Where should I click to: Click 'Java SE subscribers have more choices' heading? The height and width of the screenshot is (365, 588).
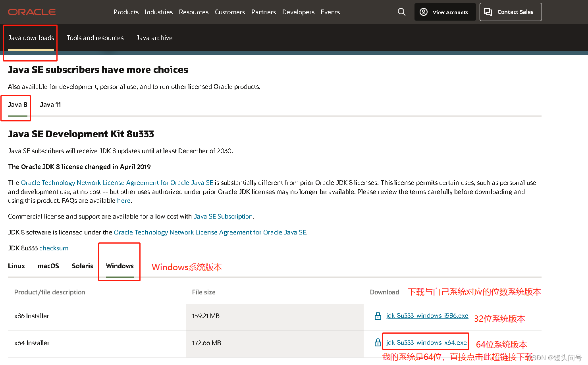98,70
